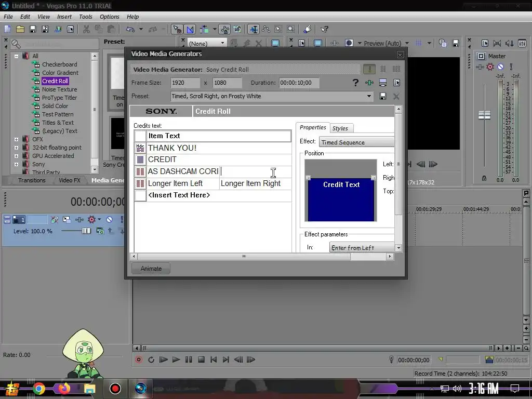Open the Edit menu
This screenshot has width=532, height=399.
pyautogui.click(x=25, y=17)
